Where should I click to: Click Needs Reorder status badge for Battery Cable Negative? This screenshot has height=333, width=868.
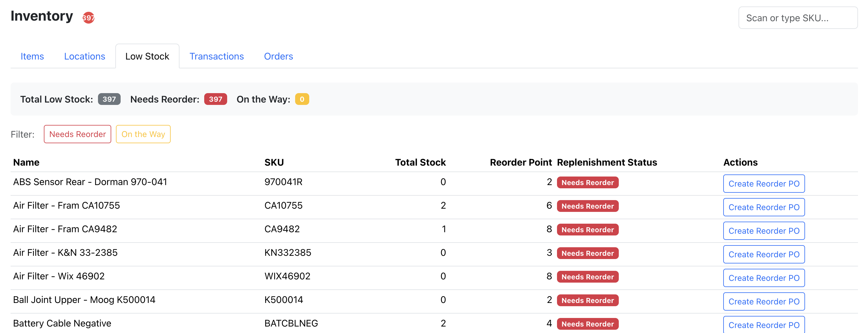coord(588,324)
